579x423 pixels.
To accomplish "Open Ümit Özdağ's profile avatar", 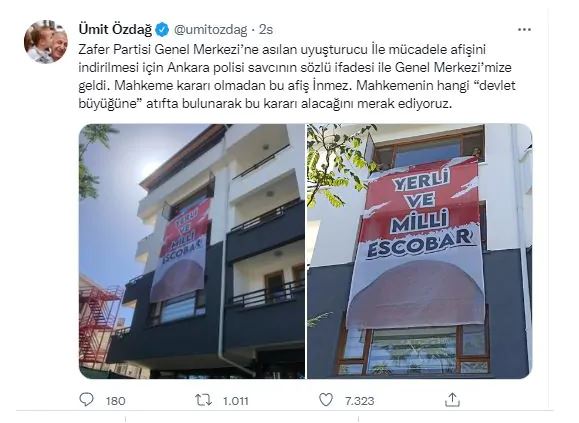I will pyautogui.click(x=46, y=42).
